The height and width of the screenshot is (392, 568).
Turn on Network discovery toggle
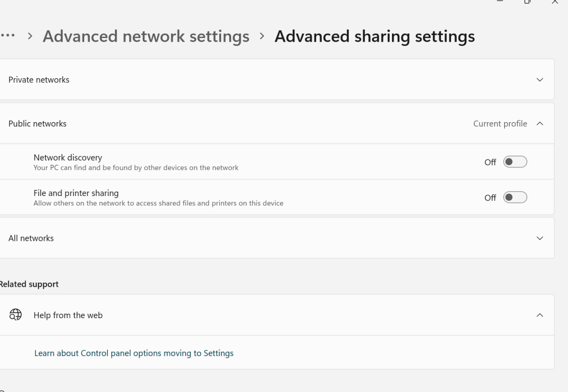515,162
